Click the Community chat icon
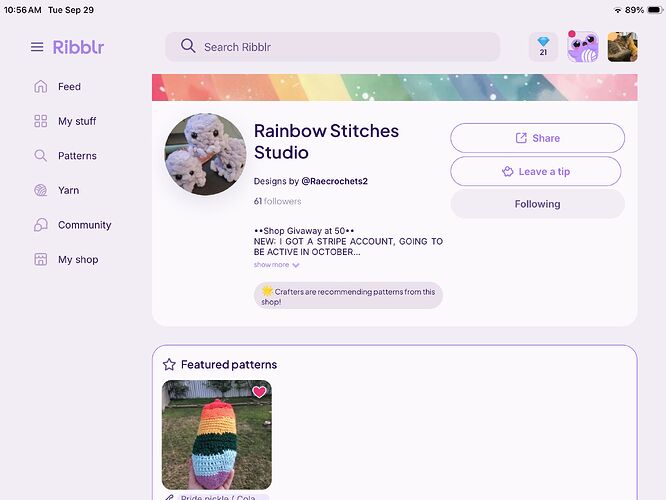Viewport: 666px width, 500px height. [40, 224]
